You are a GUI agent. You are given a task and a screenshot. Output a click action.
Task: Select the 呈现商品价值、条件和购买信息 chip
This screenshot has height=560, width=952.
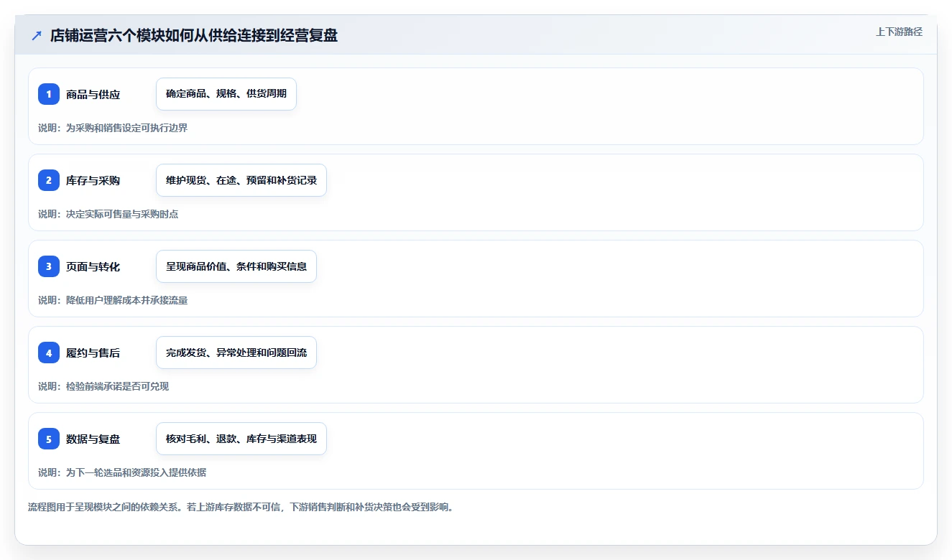pos(236,266)
